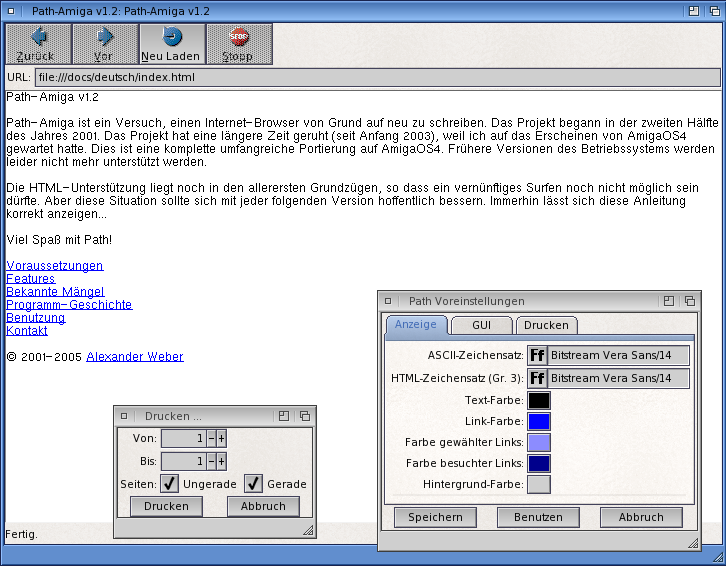The width and height of the screenshot is (726, 566).
Task: Open the Programm-Geschichte link
Action: pos(69,305)
